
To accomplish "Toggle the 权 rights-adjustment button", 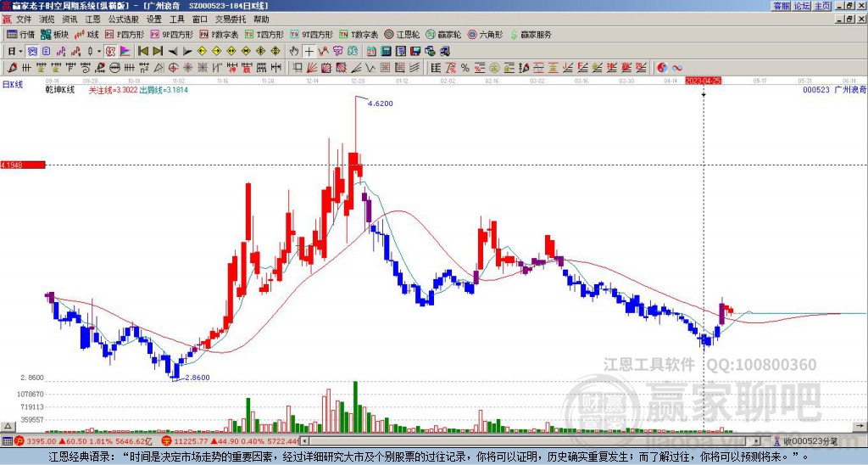I will pos(109,51).
